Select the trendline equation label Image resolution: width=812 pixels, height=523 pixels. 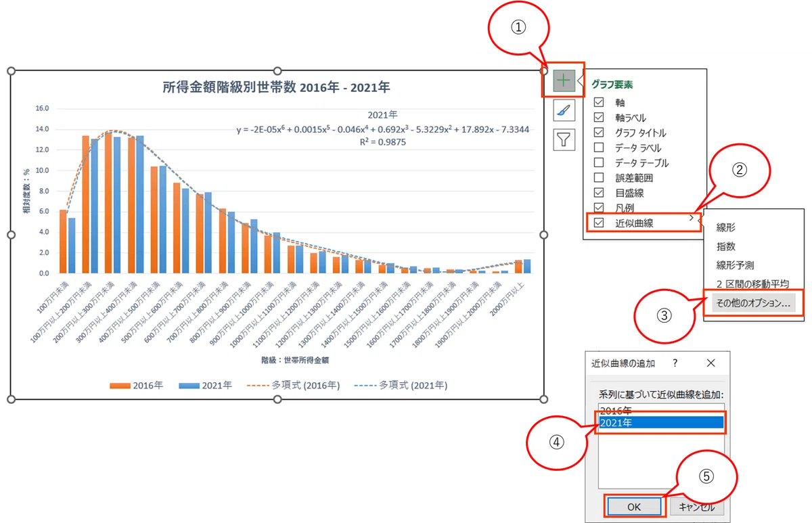point(382,129)
